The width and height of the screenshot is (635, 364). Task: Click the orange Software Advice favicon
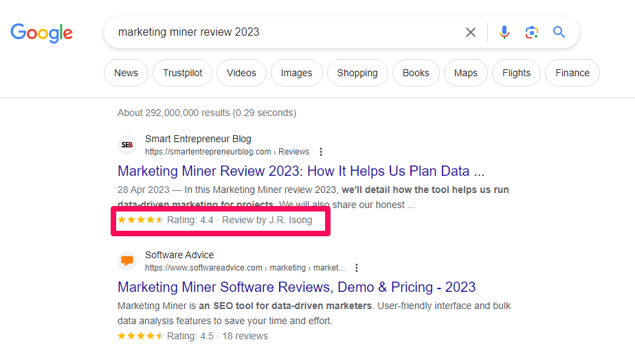(x=127, y=261)
